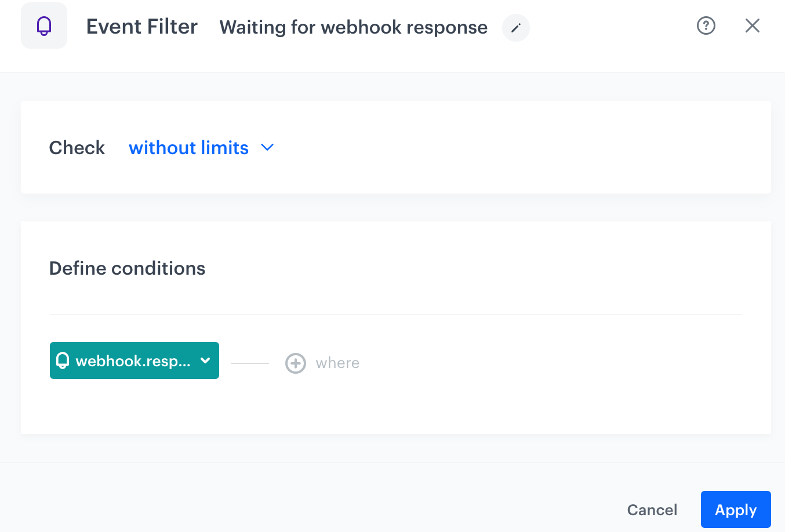Click the 'Waiting for webhook response' title

tap(352, 27)
